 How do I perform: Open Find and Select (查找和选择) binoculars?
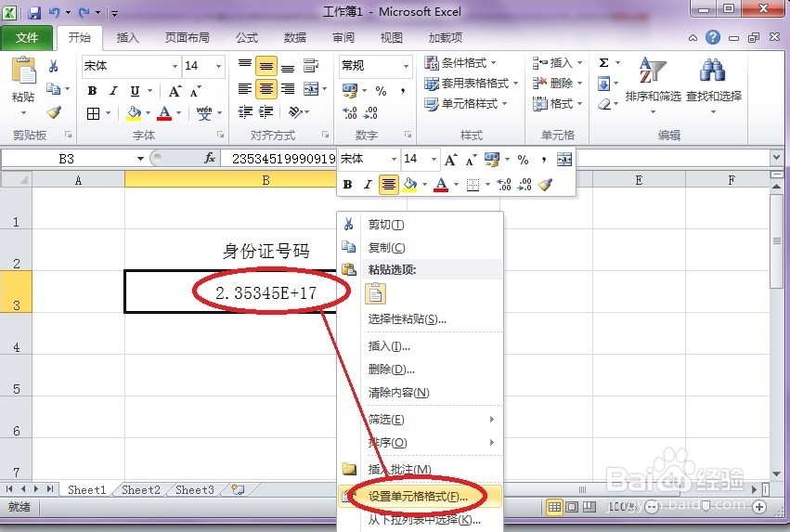[x=714, y=84]
